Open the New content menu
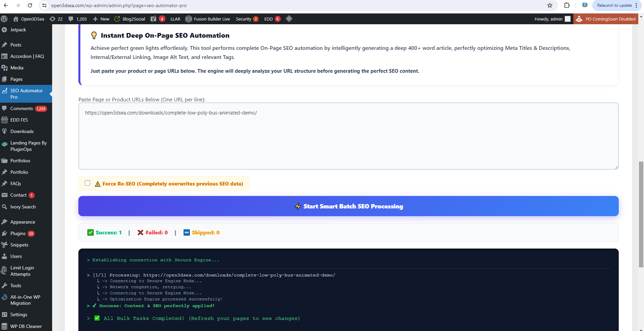This screenshot has height=331, width=644. [101, 19]
